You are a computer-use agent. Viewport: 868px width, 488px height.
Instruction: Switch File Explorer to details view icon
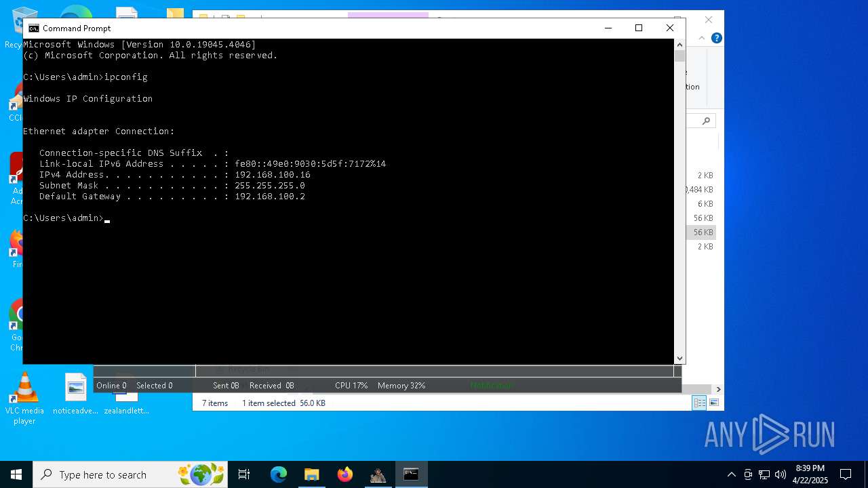(699, 403)
